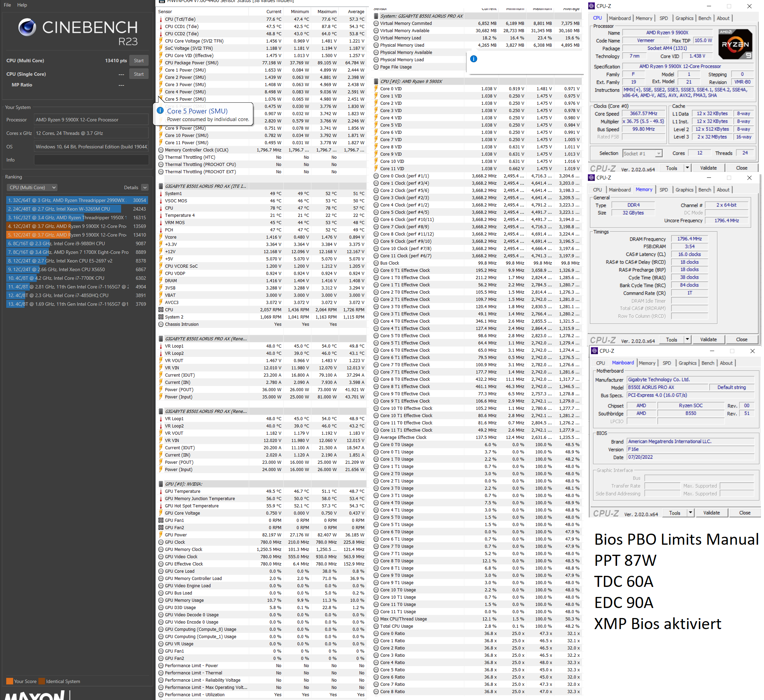Viewport: 764px width, 700px height.
Task: Click the chip icon beside GPU [#0]: NVIDIA header
Action: (161, 484)
